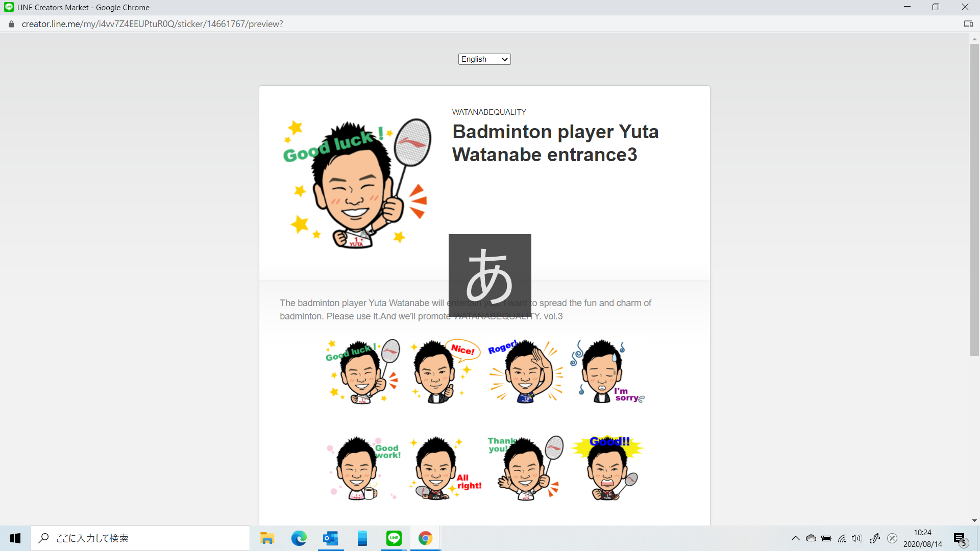Click the Good luck main sticker image

click(357, 184)
